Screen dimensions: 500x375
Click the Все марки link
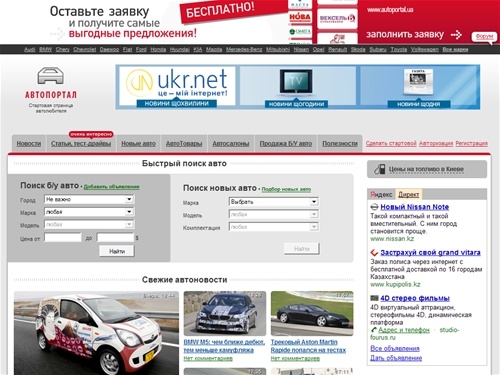pos(455,49)
